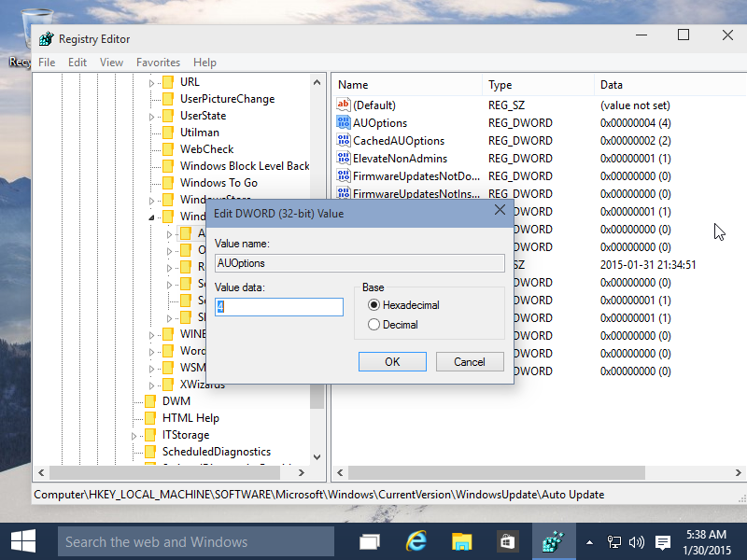Cancel the Edit DWORD dialog
The height and width of the screenshot is (560, 747).
pos(470,362)
